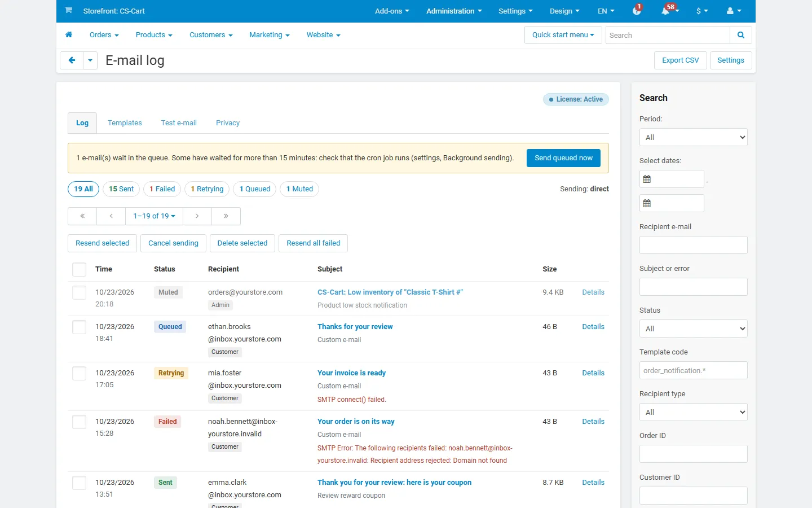Open the notifications bell icon
Image resolution: width=812 pixels, height=508 pixels.
(x=666, y=11)
